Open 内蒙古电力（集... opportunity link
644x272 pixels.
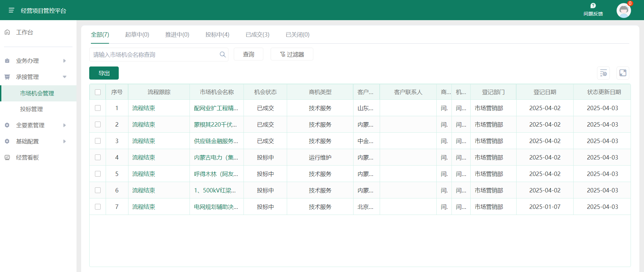coord(216,157)
